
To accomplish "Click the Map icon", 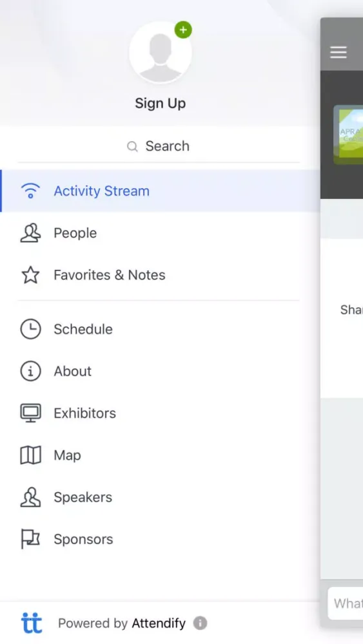I will pyautogui.click(x=30, y=455).
